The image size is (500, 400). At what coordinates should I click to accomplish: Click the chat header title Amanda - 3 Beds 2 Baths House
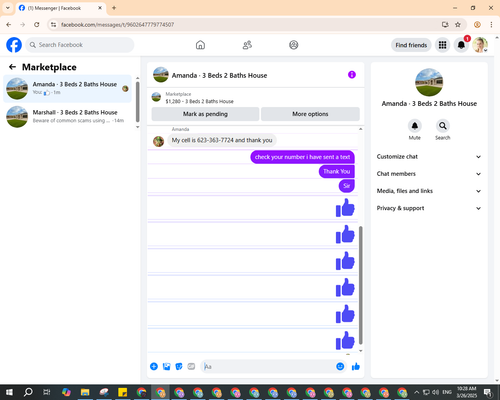point(219,76)
